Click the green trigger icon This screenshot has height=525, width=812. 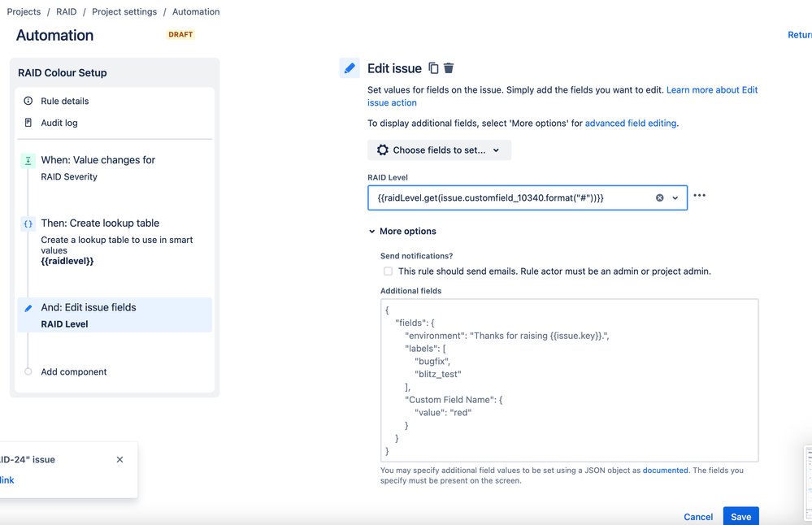(28, 160)
